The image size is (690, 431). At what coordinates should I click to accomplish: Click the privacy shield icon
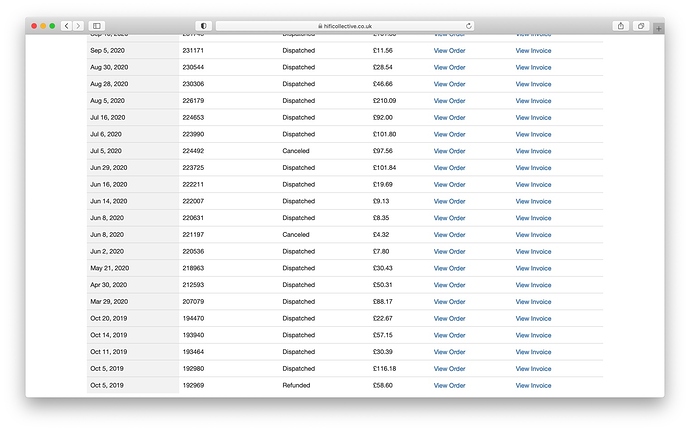[204, 25]
